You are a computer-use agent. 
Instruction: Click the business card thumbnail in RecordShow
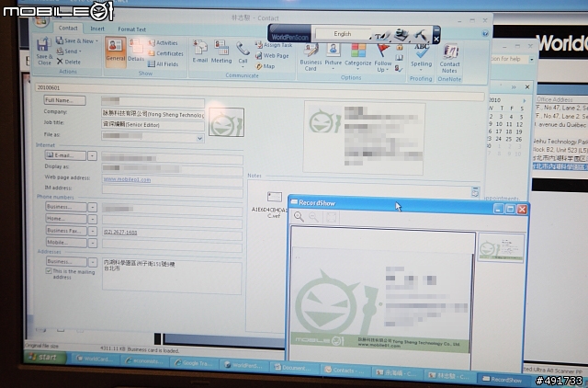[x=501, y=247]
